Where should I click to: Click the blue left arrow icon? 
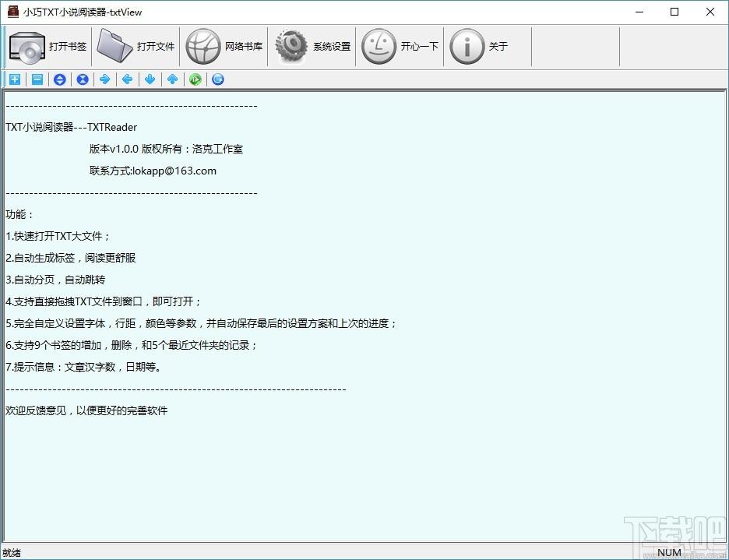(x=128, y=79)
